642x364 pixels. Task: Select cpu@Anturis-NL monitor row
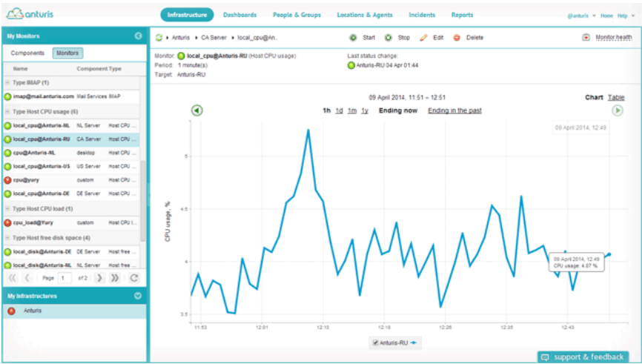tap(71, 153)
